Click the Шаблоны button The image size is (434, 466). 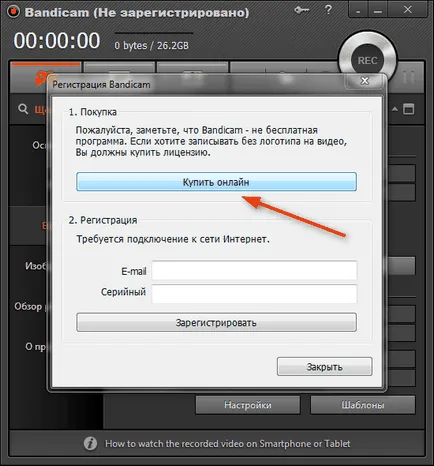point(363,405)
